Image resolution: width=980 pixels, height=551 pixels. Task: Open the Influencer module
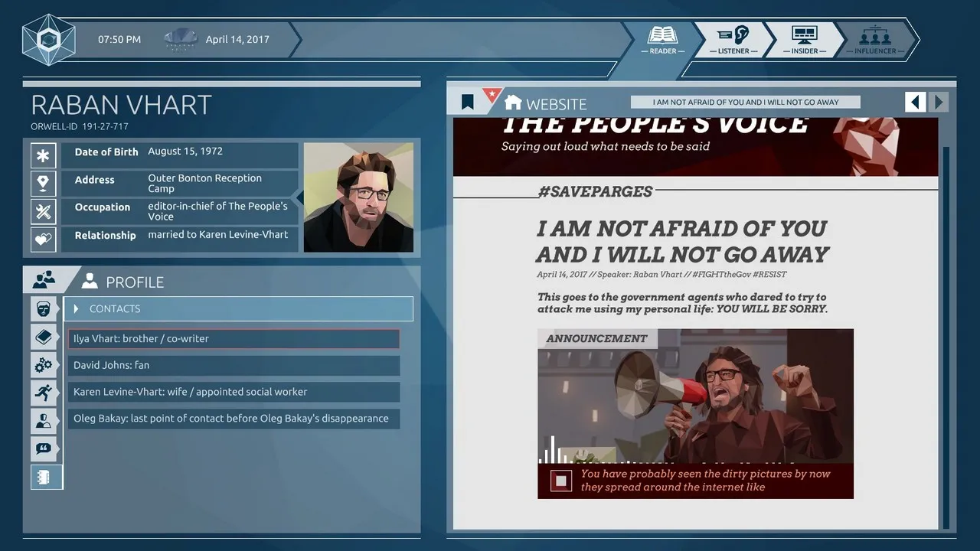875,40
